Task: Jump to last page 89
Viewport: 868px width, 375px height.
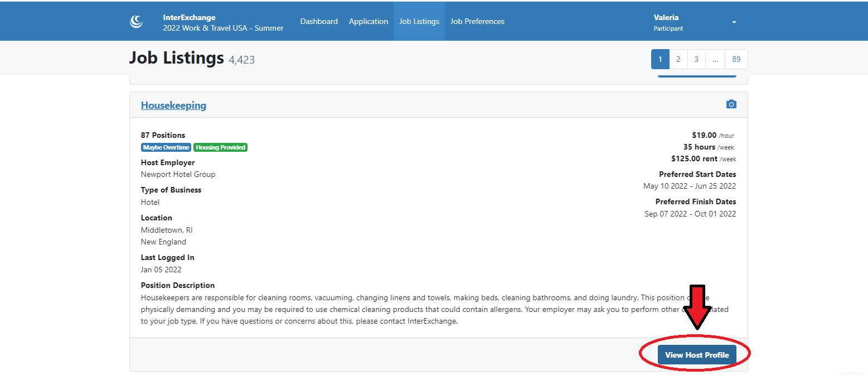Action: tap(736, 59)
